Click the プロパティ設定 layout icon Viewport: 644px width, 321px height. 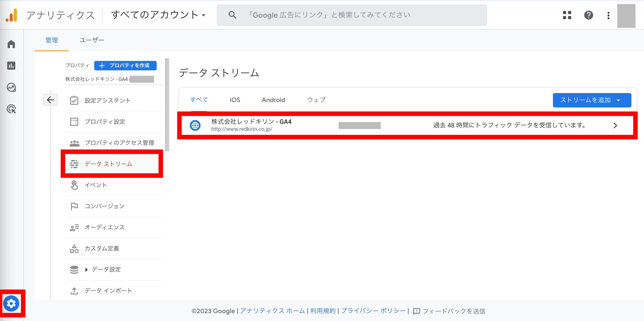[74, 122]
